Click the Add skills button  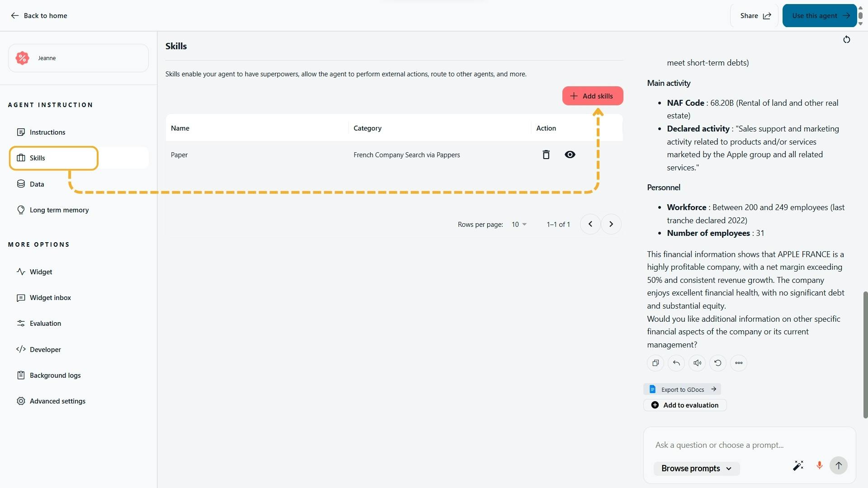(x=592, y=96)
